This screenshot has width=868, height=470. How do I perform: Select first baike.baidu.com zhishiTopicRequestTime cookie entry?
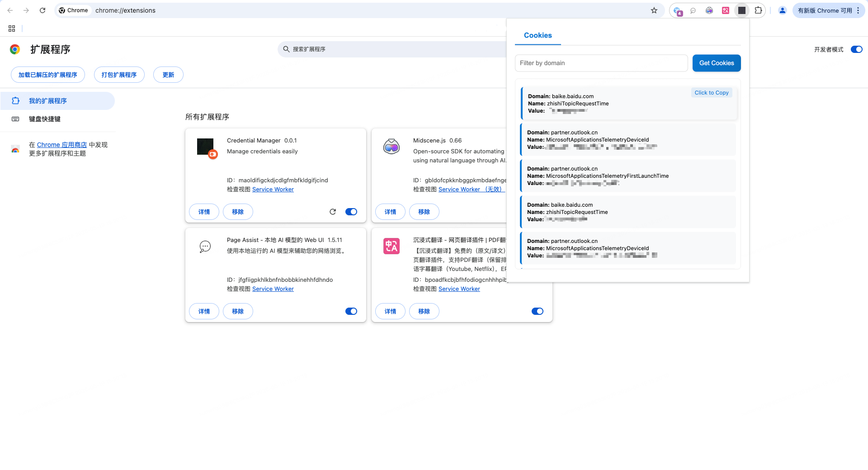pos(629,104)
